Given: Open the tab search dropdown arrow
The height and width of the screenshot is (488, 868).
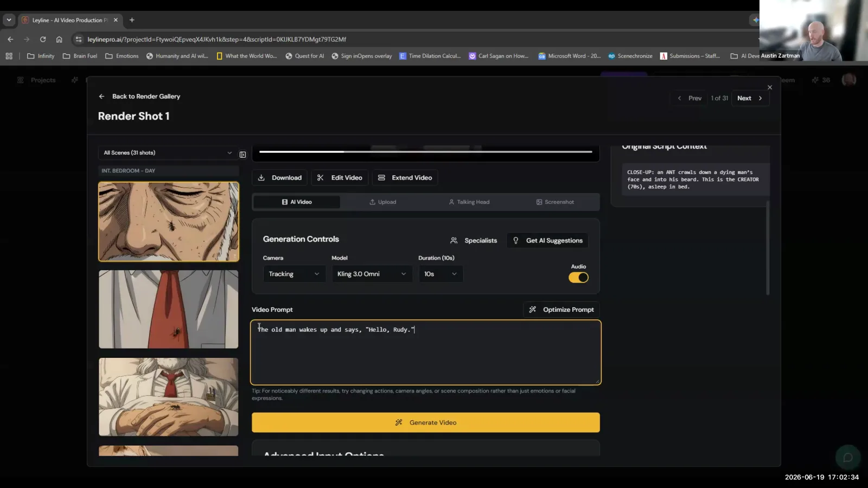Looking at the screenshot, I should (9, 20).
